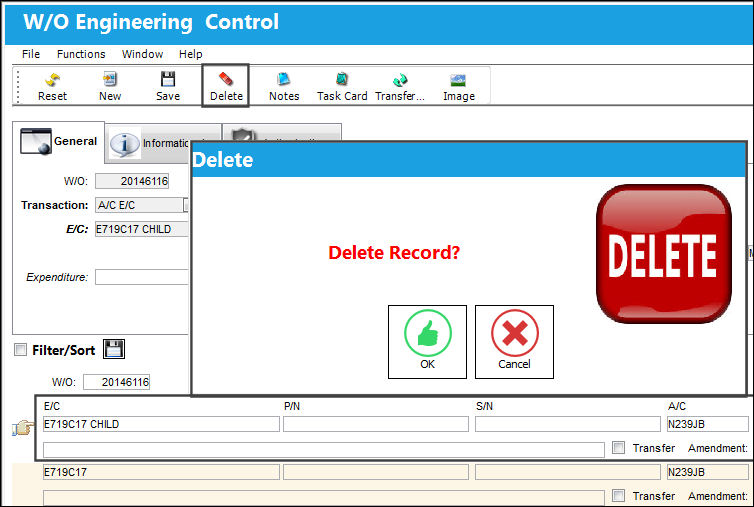
Task: Switch to the Information tab
Action: coord(148,143)
